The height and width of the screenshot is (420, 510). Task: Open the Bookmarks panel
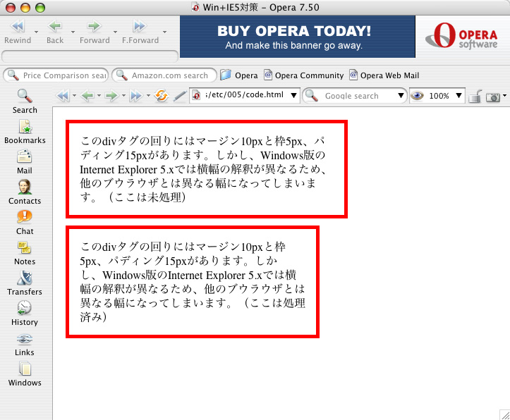coord(25,132)
